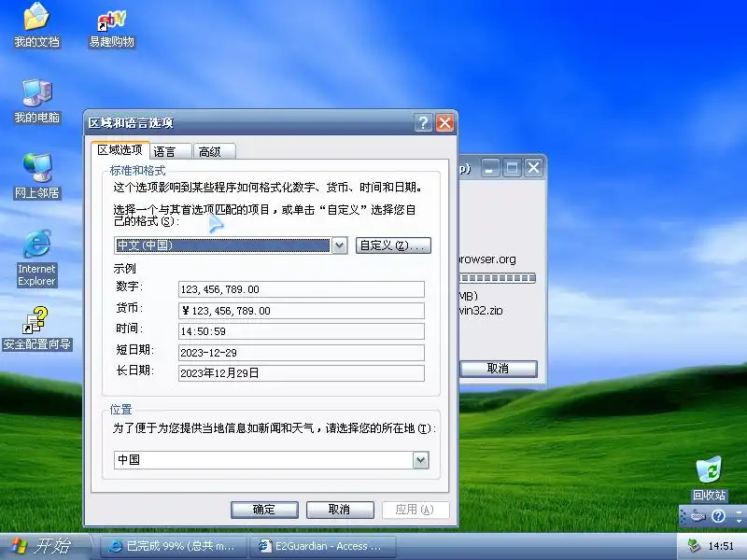Click the help question-mark button in dialog title bar

(x=423, y=123)
